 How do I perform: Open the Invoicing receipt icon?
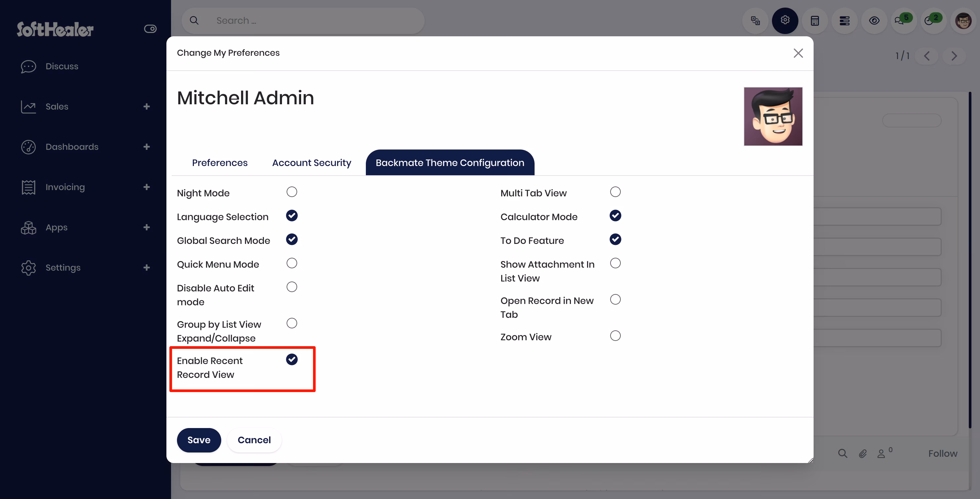click(x=28, y=187)
